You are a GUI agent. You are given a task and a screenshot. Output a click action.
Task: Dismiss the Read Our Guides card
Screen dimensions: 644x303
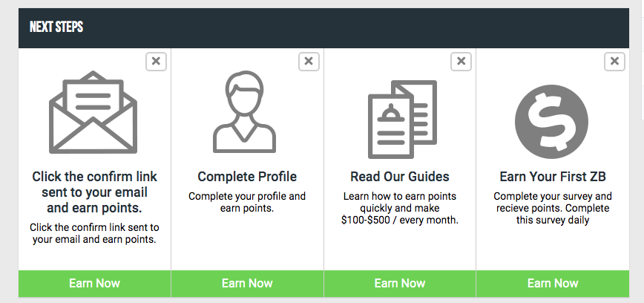[461, 62]
